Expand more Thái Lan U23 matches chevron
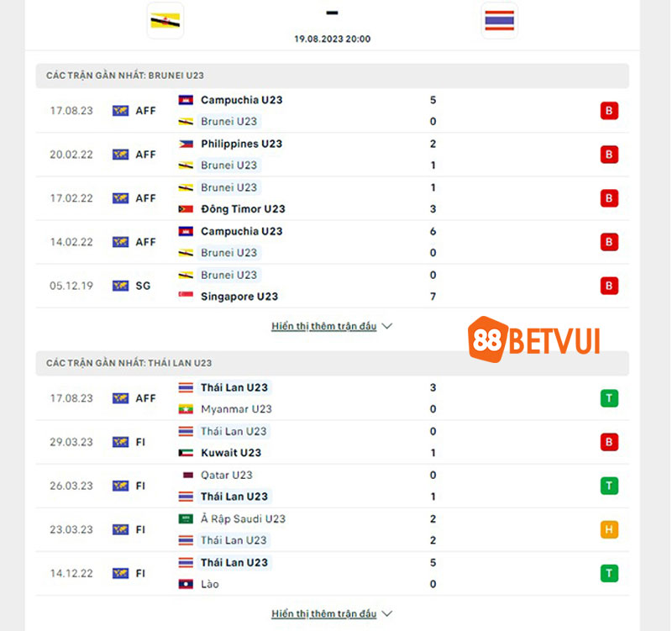Viewport: 672px width, 631px height. pos(387,614)
